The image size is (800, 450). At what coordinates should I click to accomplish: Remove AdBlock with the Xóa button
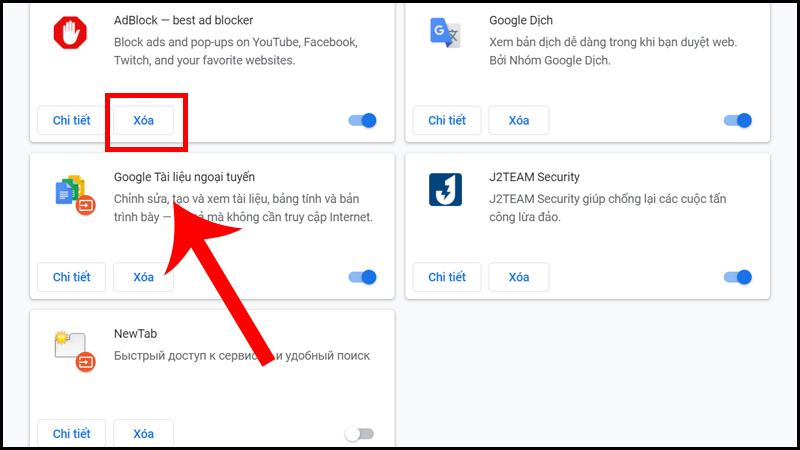143,120
